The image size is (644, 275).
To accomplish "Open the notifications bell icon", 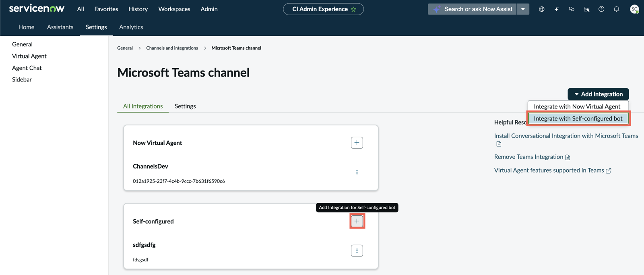I will click(x=616, y=9).
